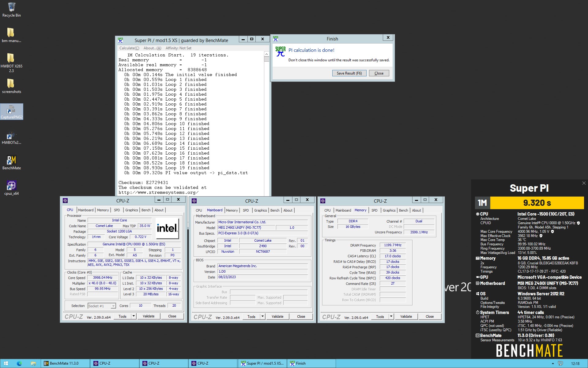Open Graphics tab in Mainboard CPU-Z window

[260, 210]
